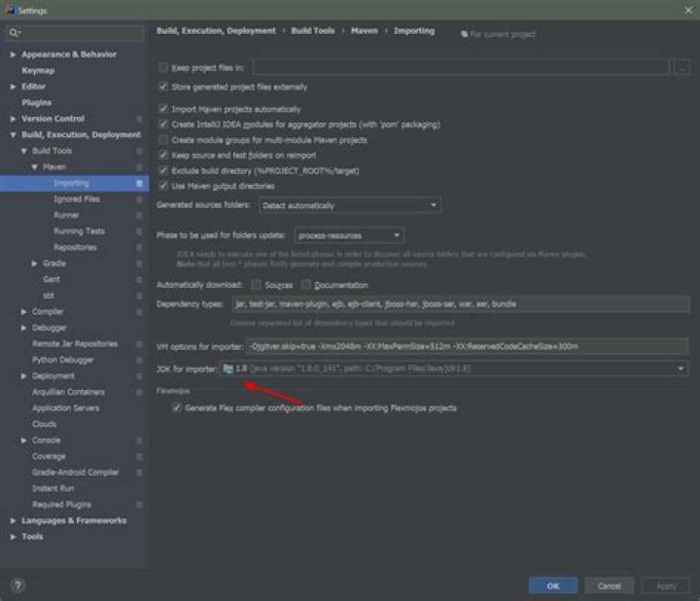Click the project-level icon beside Repositories
Image resolution: width=700 pixels, height=601 pixels.
pyautogui.click(x=139, y=247)
